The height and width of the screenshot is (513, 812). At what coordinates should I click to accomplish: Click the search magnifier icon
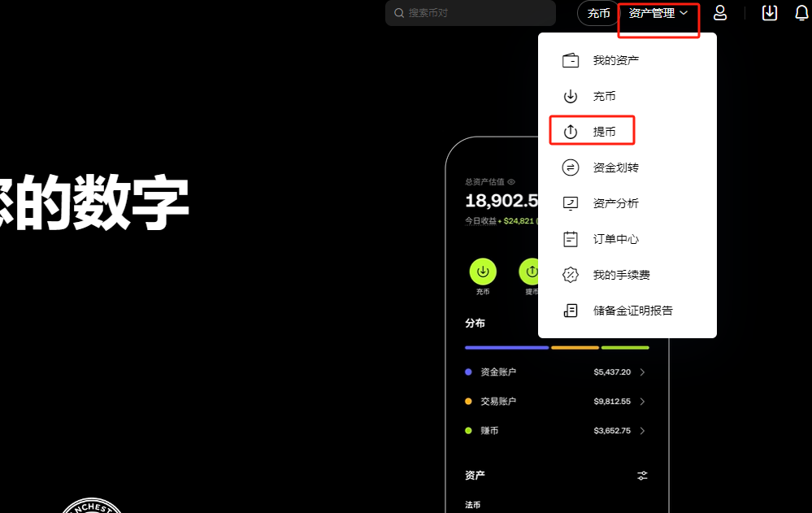[x=399, y=13]
